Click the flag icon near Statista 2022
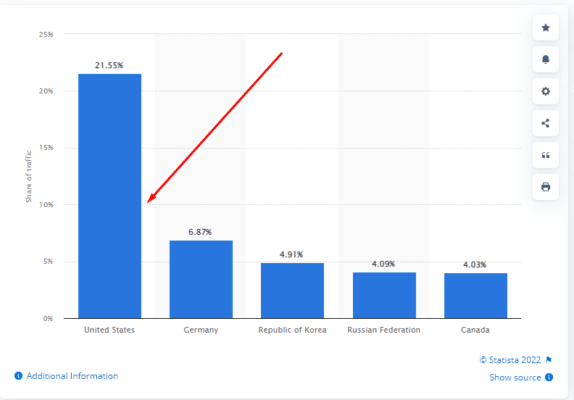574x400 pixels. pos(548,360)
